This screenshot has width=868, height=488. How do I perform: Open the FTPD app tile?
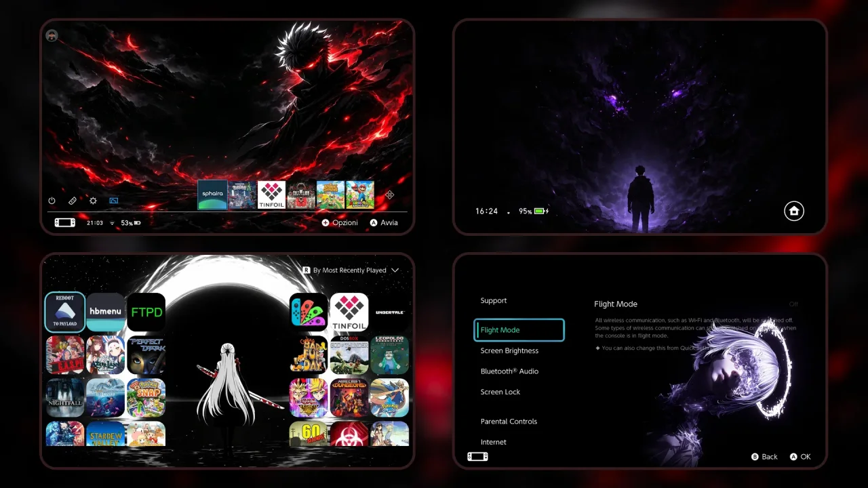pos(146,312)
